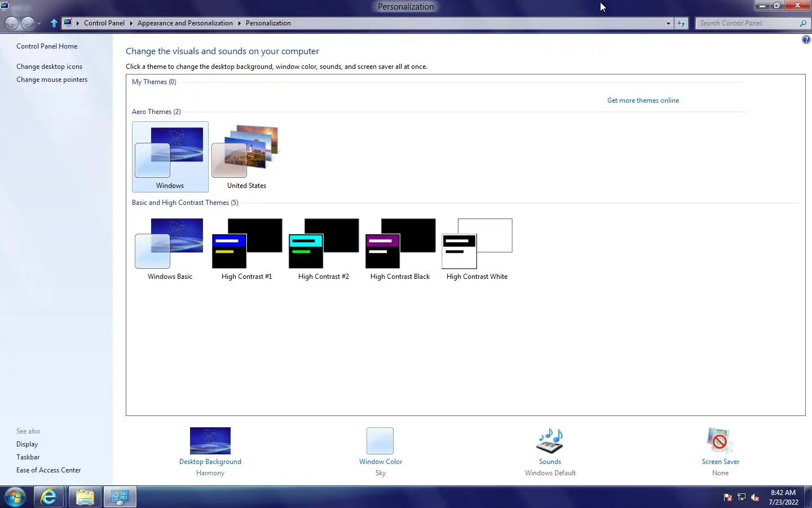Open File Explorer from taskbar

(85, 497)
